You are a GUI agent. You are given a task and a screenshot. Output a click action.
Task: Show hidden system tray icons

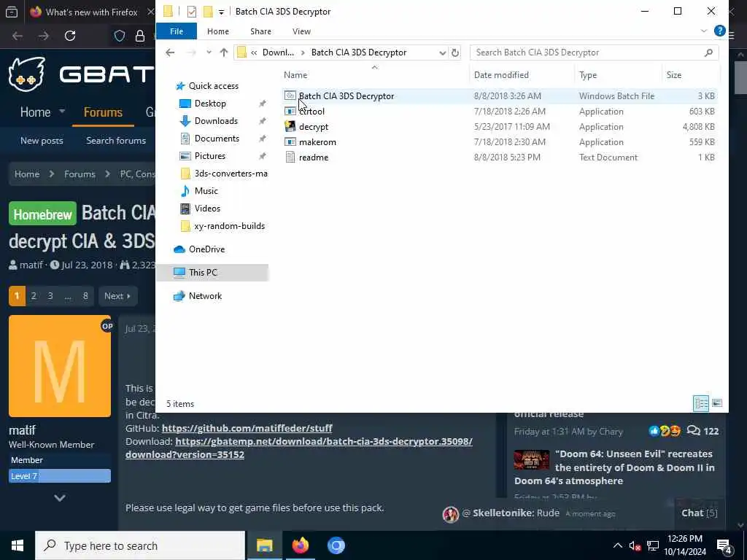coord(617,545)
